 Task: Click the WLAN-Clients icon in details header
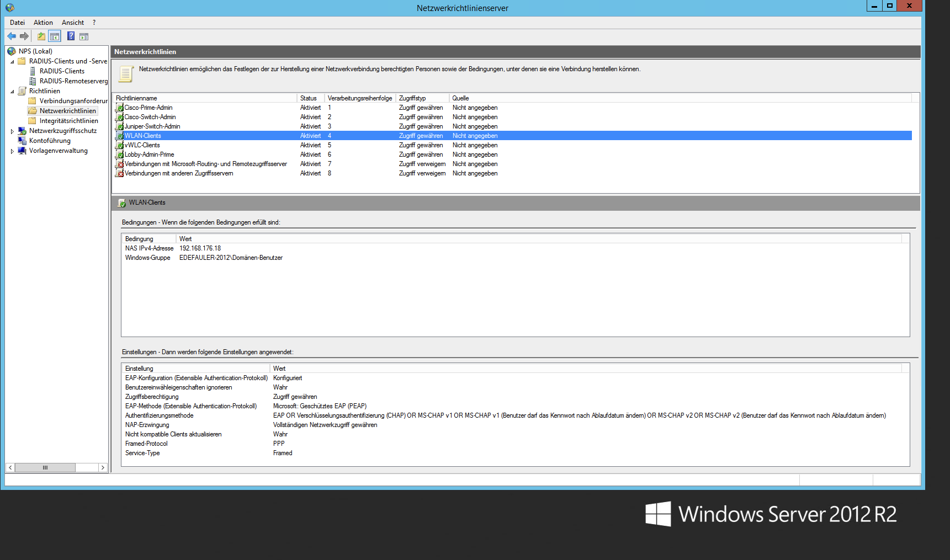122,203
